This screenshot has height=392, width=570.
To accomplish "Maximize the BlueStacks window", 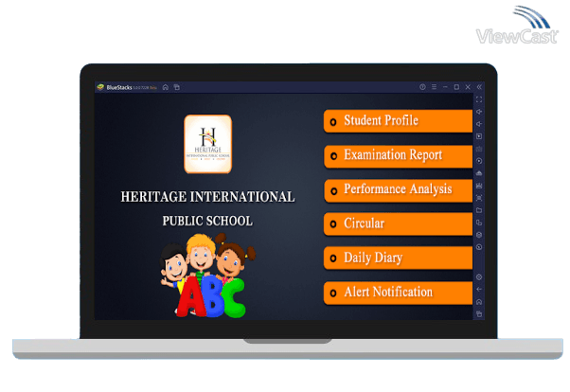I will click(x=456, y=87).
